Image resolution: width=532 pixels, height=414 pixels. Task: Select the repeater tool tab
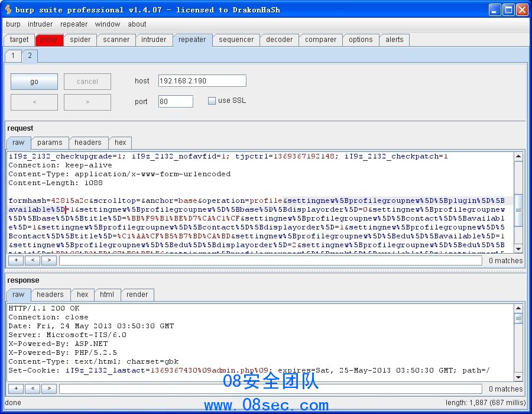coord(192,40)
